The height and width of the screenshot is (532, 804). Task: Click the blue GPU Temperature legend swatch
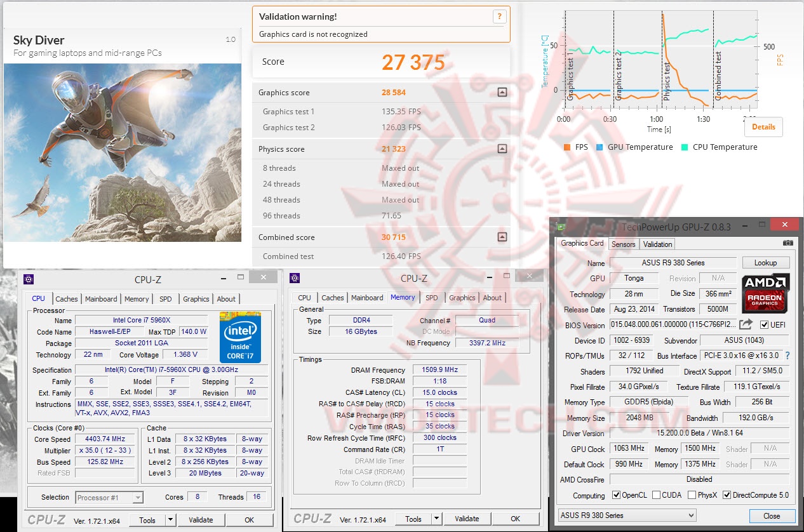click(600, 147)
